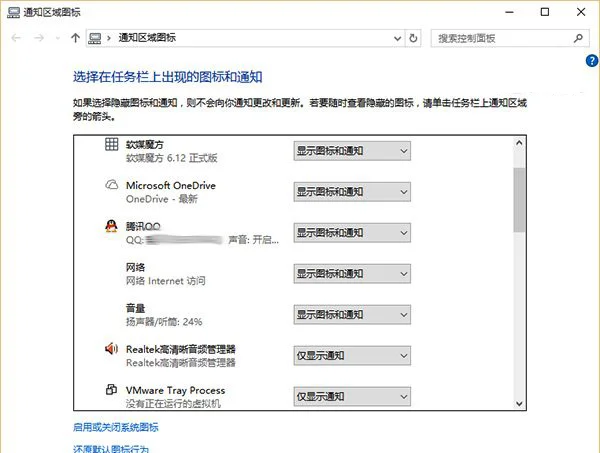Click the Realtek speaker icon
The width and height of the screenshot is (600, 453).
pyautogui.click(x=111, y=349)
